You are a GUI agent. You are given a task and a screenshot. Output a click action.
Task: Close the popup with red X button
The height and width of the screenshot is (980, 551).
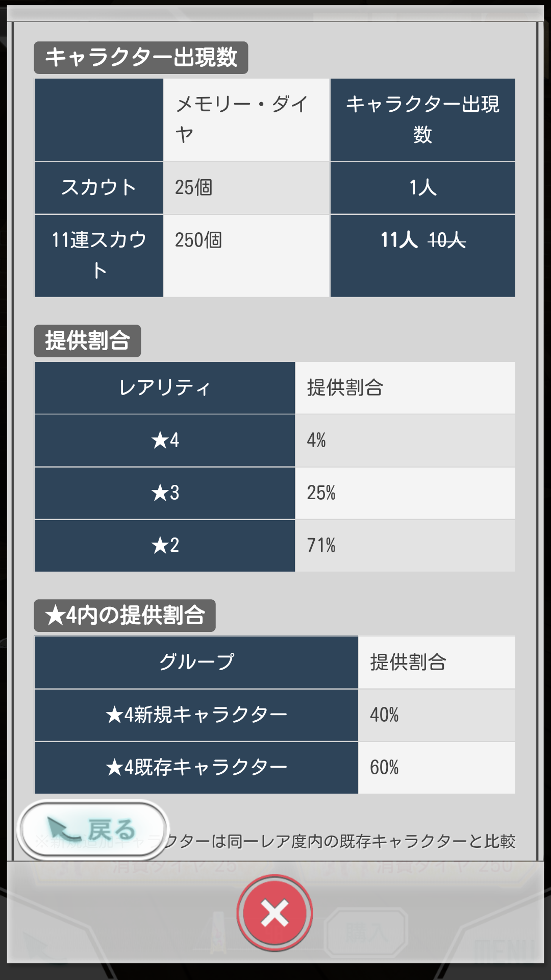(274, 913)
